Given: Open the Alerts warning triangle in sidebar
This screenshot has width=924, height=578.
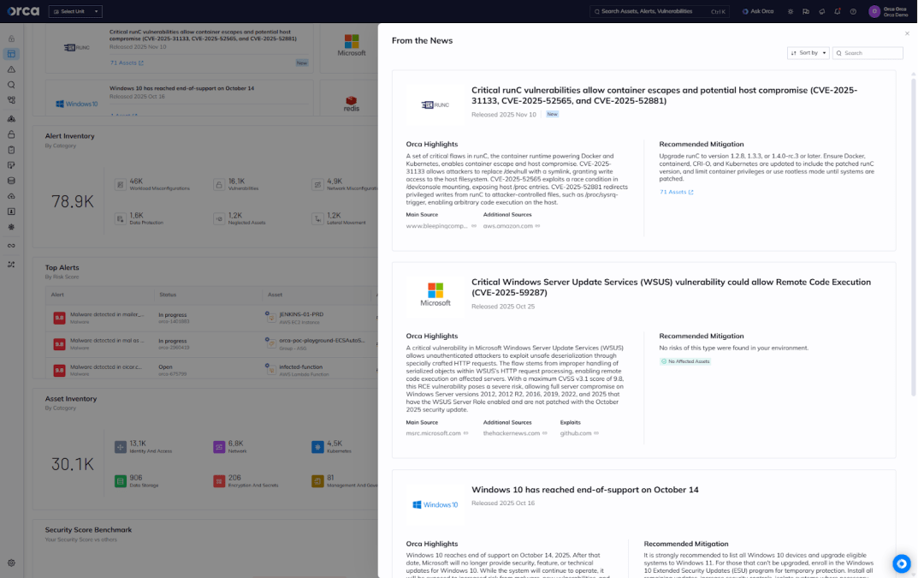Looking at the screenshot, I should [11, 69].
